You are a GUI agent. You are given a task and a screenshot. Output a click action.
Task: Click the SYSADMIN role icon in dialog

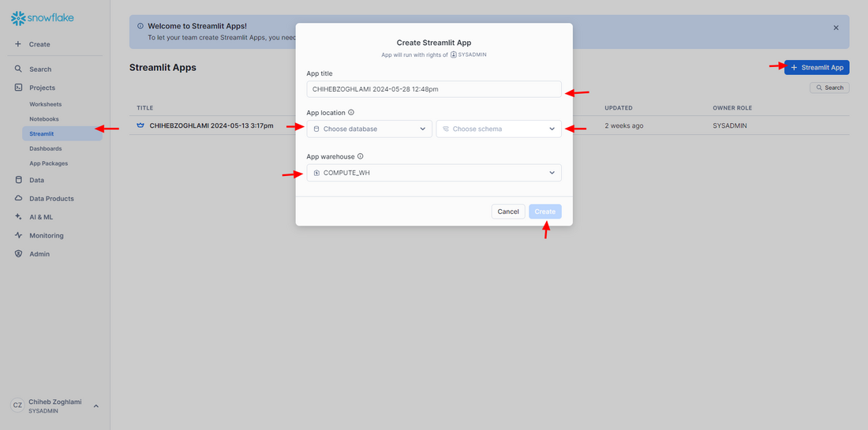(454, 54)
